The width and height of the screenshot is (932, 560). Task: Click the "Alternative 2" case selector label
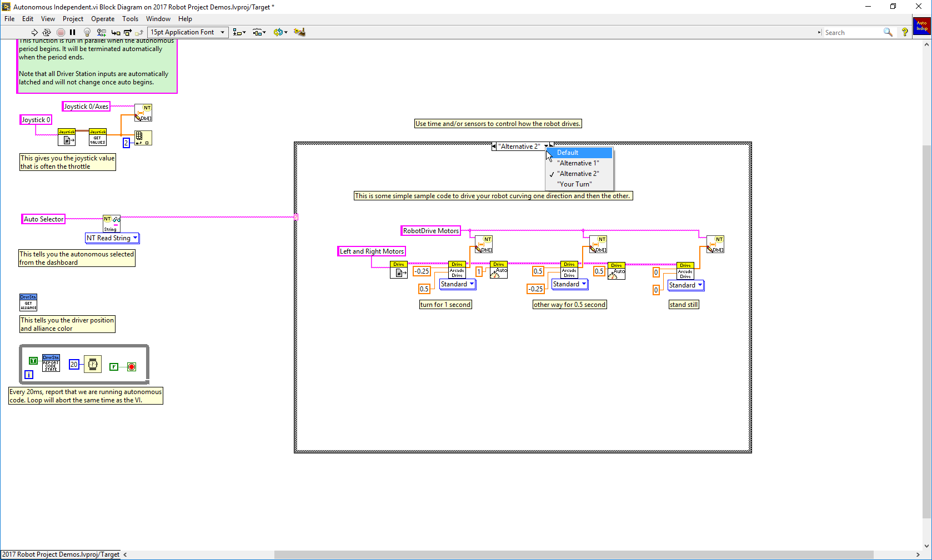click(520, 147)
